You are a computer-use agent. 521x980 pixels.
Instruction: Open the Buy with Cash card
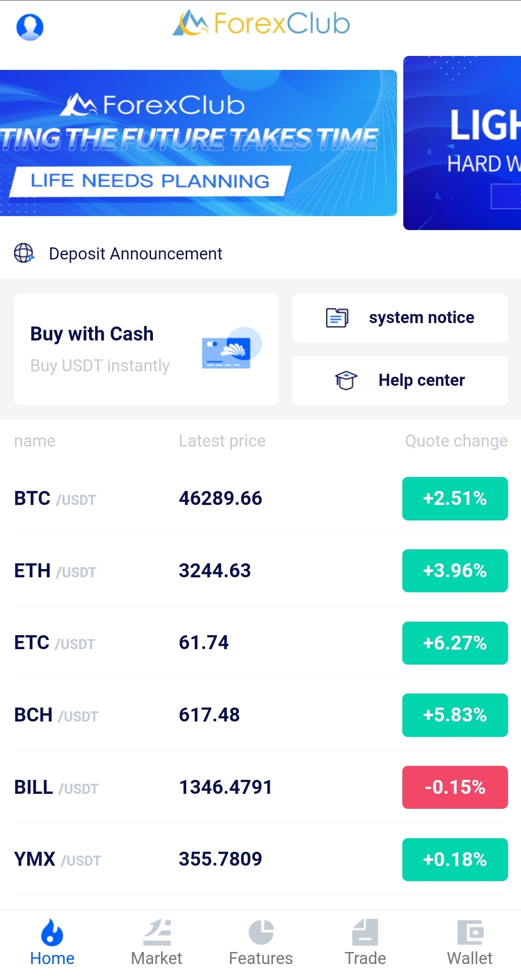pyautogui.click(x=146, y=349)
